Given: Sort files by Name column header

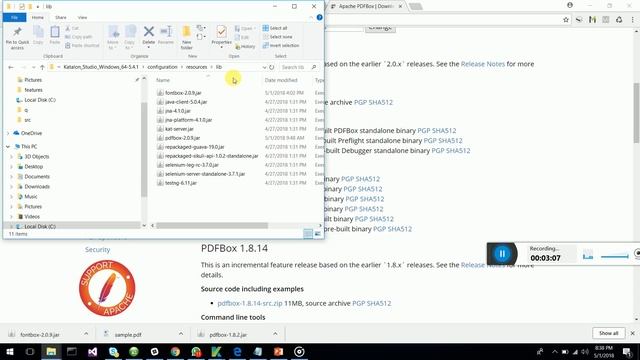Looking at the screenshot, I should (163, 80).
